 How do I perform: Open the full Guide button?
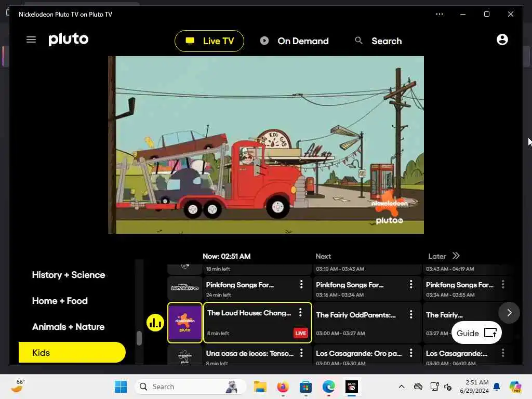click(476, 333)
